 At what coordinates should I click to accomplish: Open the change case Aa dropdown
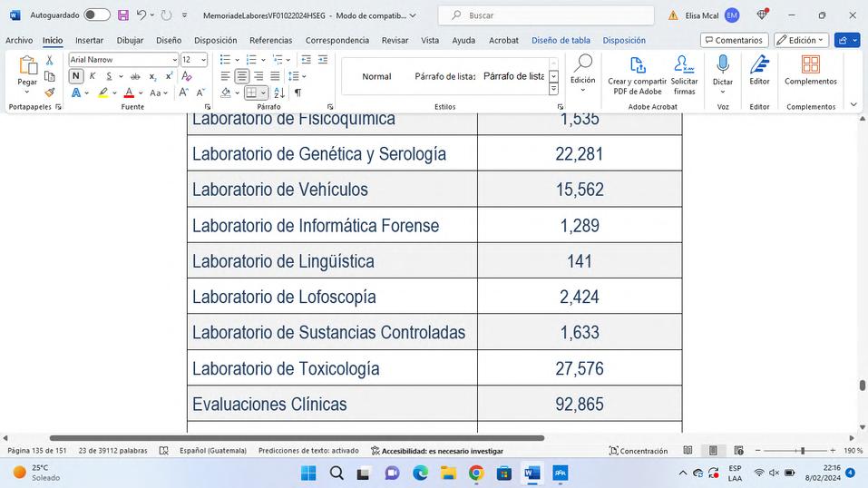159,93
